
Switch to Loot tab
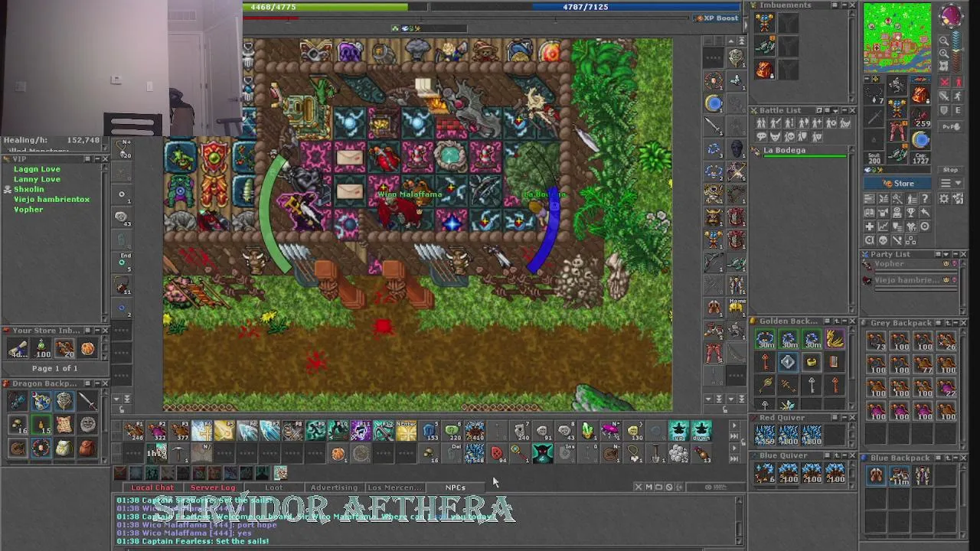pos(273,487)
